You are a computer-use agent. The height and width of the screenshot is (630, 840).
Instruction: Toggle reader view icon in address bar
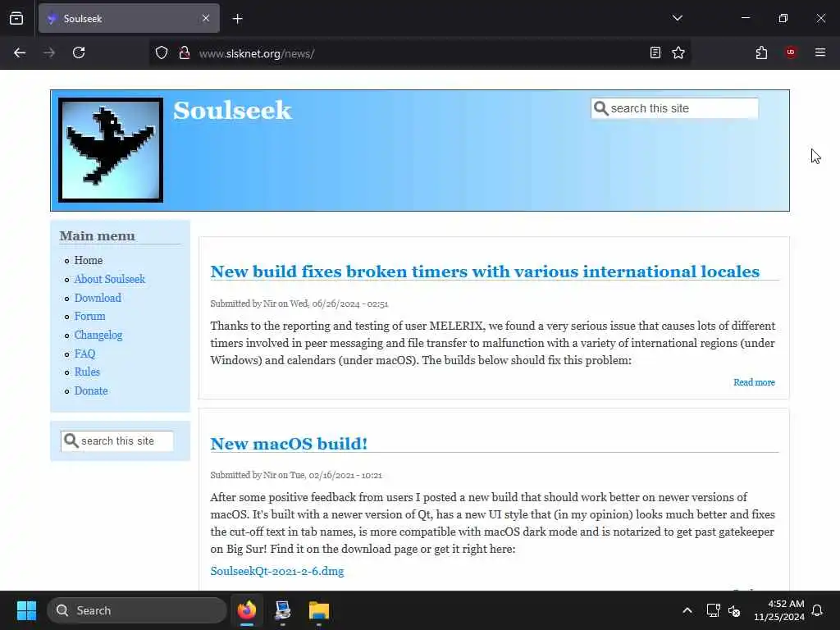tap(655, 52)
